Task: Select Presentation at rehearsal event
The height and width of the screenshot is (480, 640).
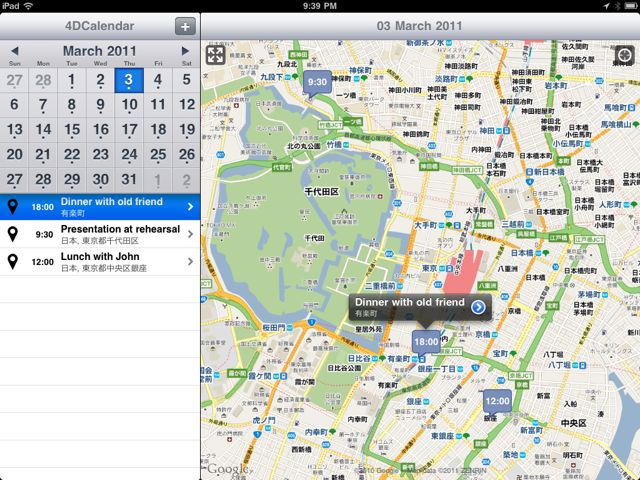Action: point(100,234)
